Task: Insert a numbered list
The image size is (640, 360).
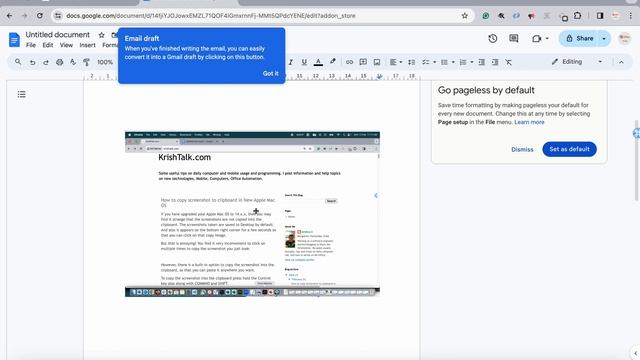Action: (463, 62)
